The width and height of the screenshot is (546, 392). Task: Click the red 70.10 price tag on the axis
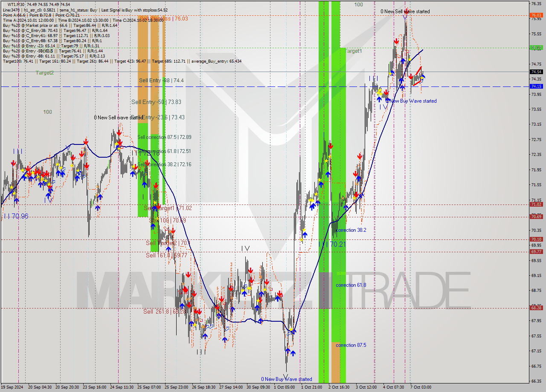(536, 239)
